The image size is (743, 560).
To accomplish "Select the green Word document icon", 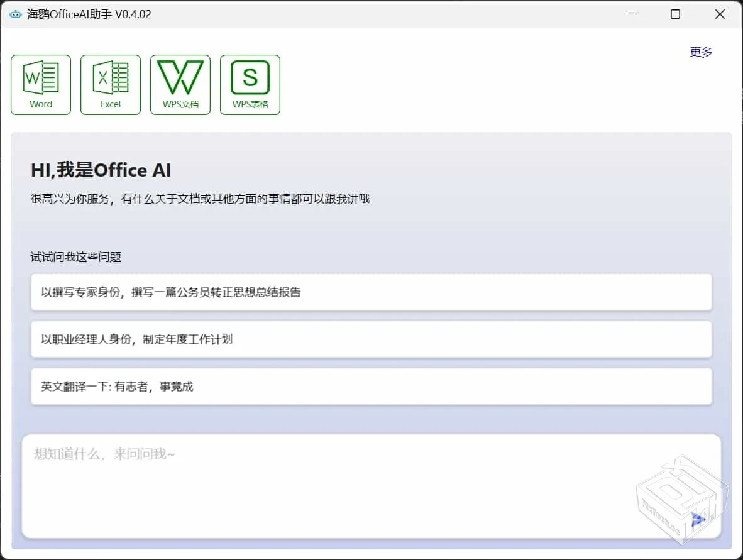I will pyautogui.click(x=40, y=77).
